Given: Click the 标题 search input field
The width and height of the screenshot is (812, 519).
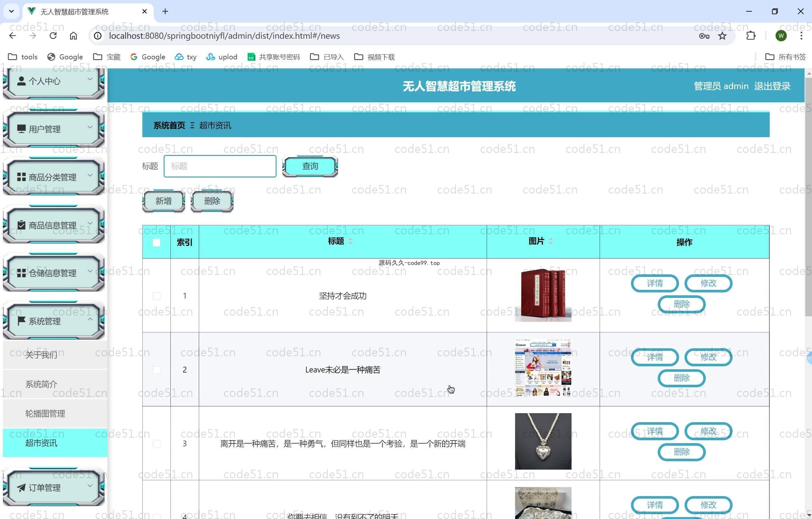Looking at the screenshot, I should coord(220,166).
